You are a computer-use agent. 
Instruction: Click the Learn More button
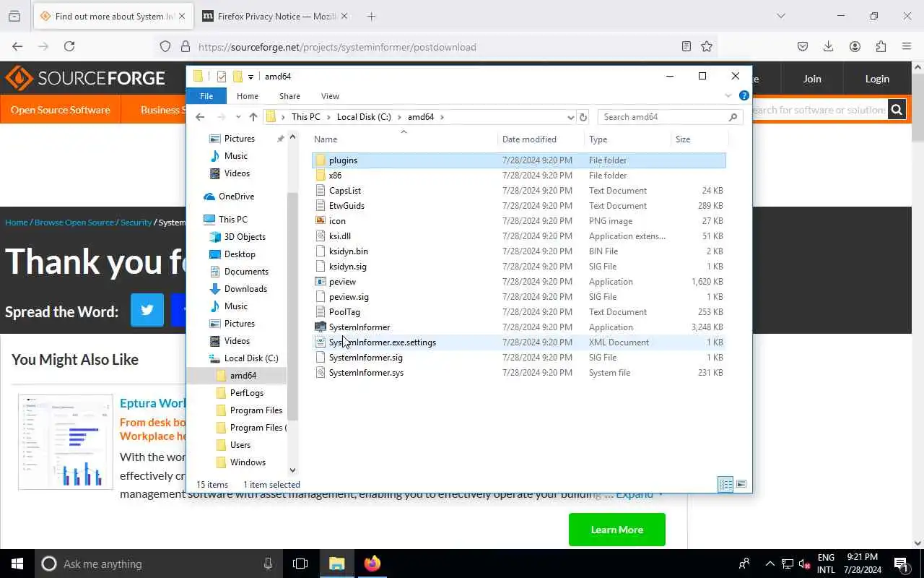617,530
